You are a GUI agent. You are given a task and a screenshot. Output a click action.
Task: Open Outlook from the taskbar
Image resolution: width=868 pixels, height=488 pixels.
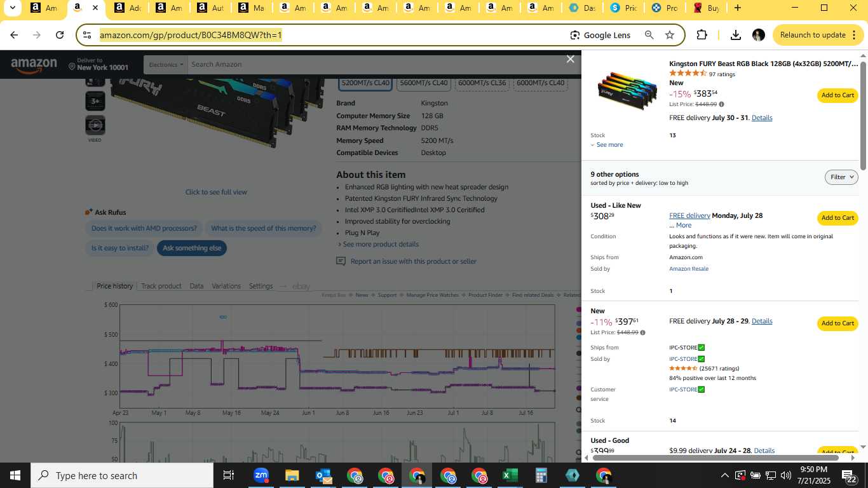pyautogui.click(x=323, y=475)
